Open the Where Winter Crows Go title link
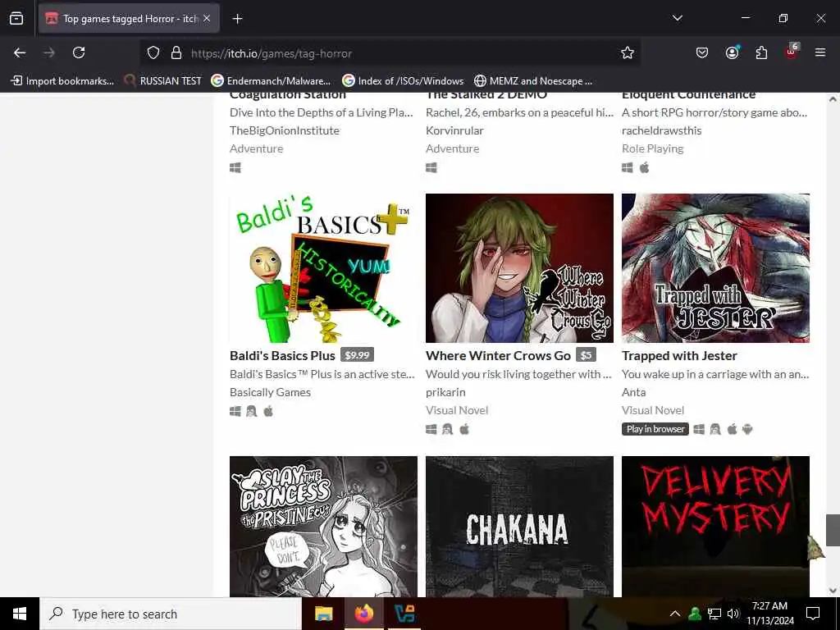Viewport: 840px width, 630px height. click(498, 356)
